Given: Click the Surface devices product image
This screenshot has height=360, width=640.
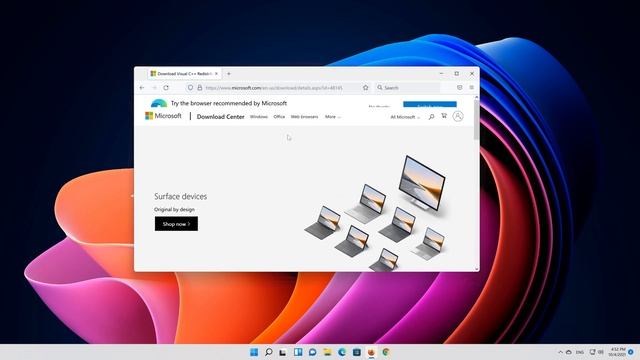Looking at the screenshot, I should pos(376,212).
